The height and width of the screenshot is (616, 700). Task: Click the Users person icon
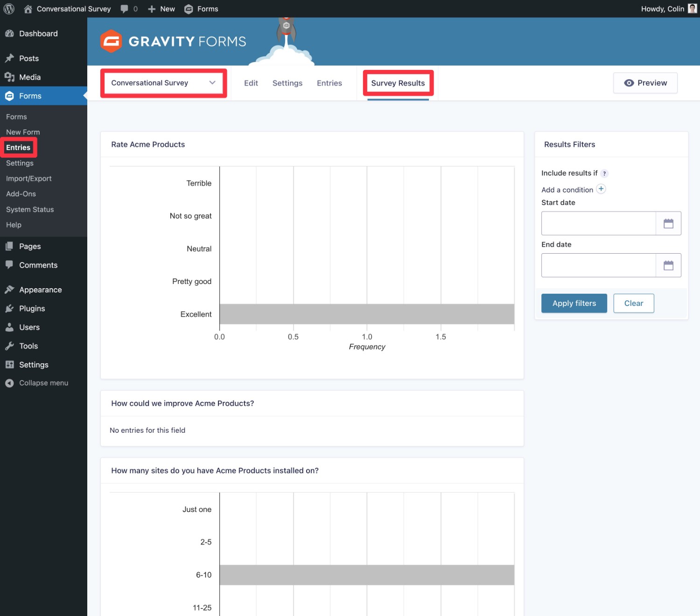(x=9, y=327)
